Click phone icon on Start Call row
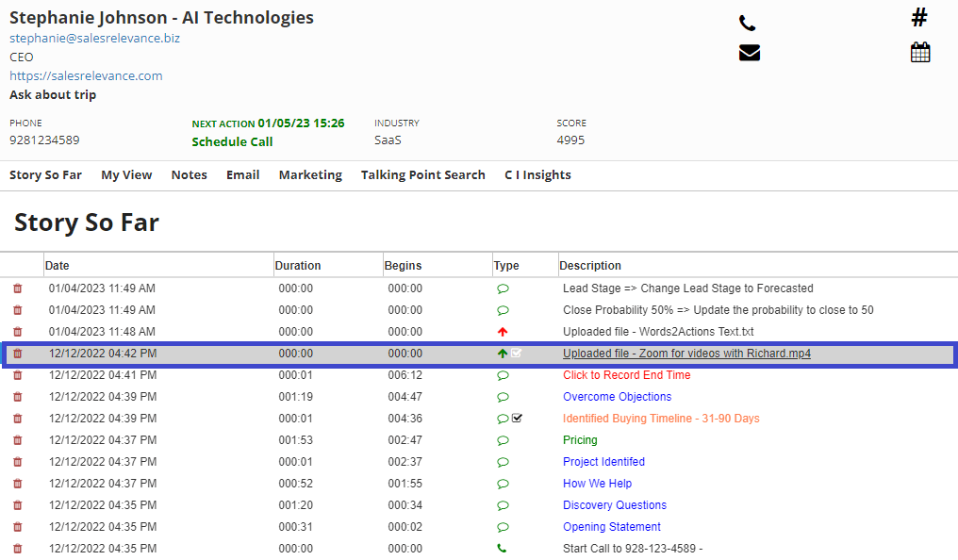The width and height of the screenshot is (958, 560). (502, 549)
